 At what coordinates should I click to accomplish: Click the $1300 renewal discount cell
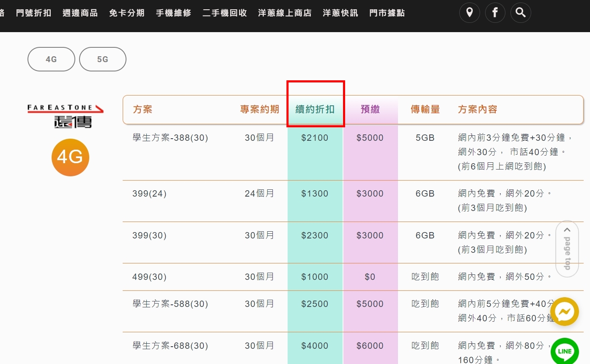tap(315, 194)
